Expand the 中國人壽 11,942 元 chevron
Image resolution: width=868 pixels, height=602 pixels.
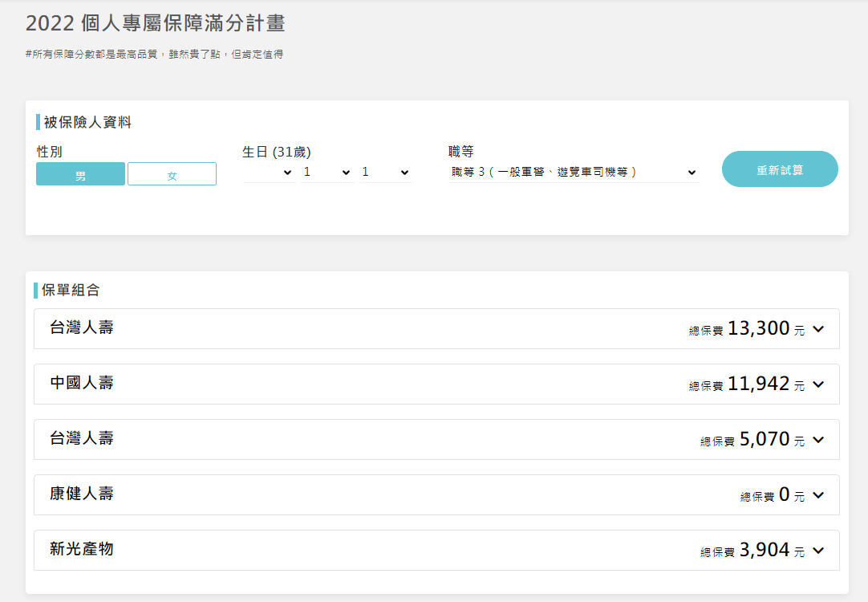[818, 384]
